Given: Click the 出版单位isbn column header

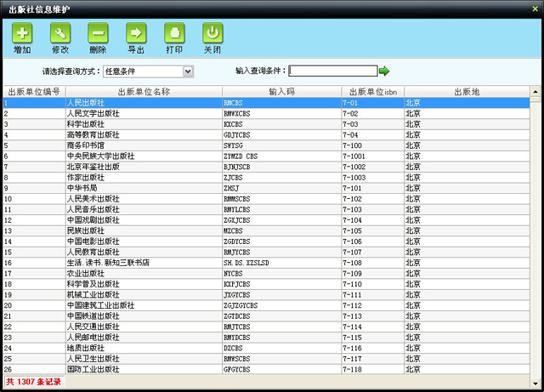Looking at the screenshot, I should point(371,91).
